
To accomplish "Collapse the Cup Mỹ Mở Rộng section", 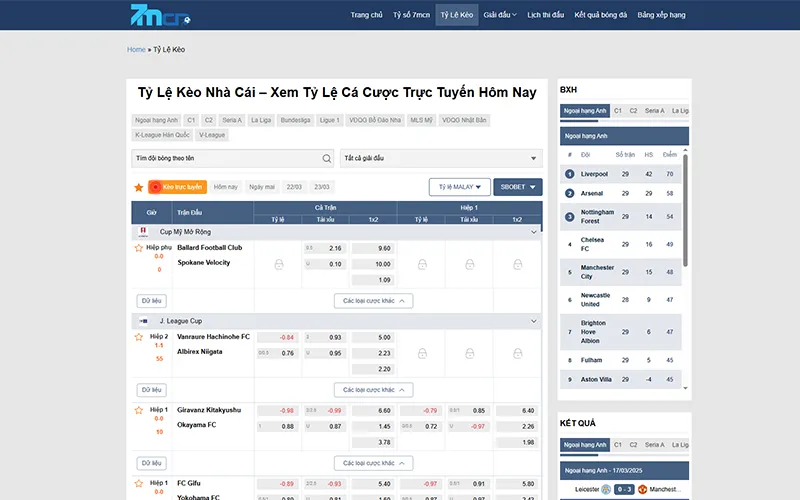I will coord(534,232).
